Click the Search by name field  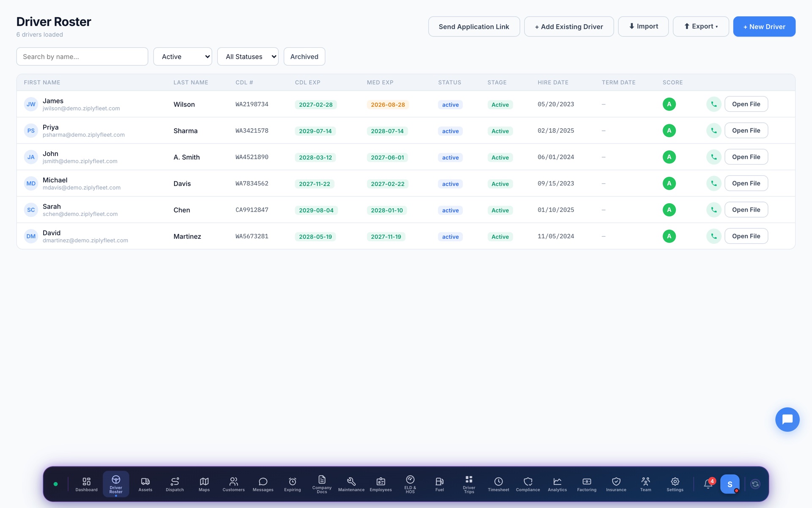[x=82, y=57]
